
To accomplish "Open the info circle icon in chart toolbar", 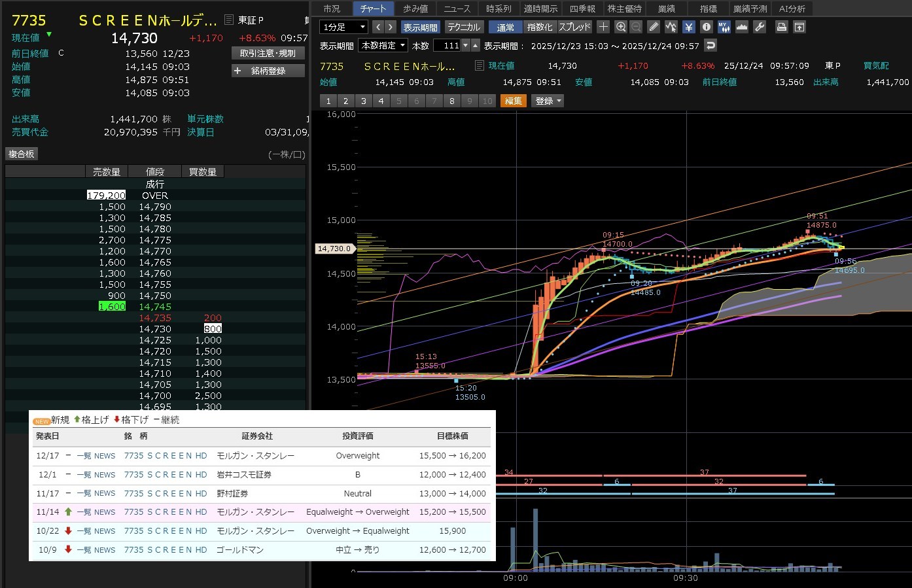I will coord(707,27).
